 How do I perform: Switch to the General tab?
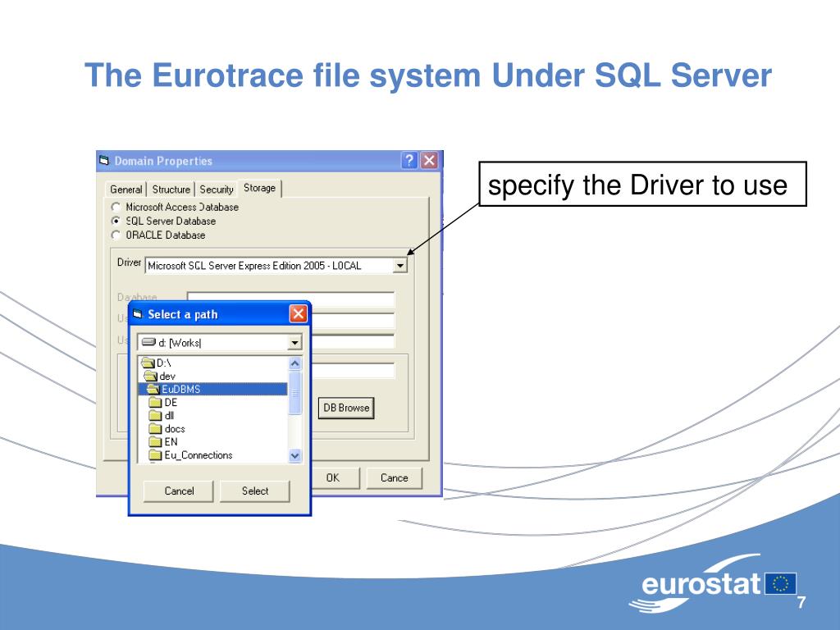126,189
